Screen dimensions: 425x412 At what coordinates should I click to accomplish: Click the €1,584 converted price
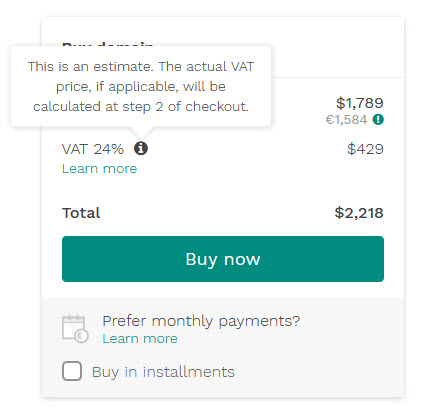[x=346, y=120]
